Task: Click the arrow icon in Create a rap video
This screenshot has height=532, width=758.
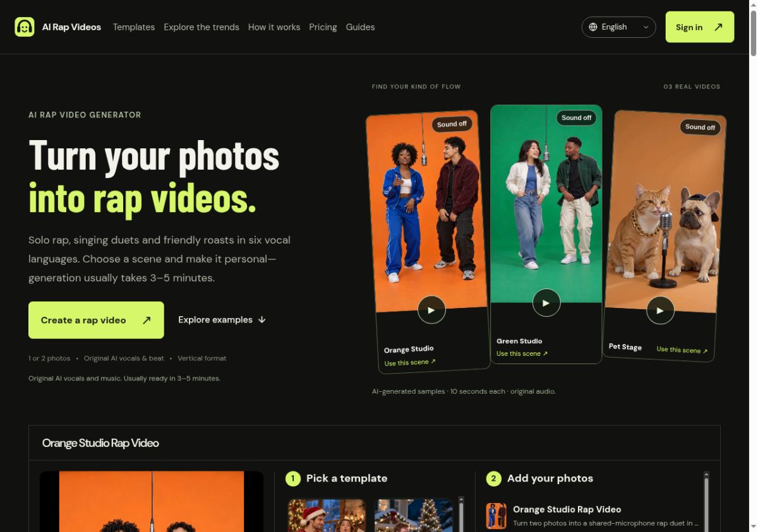Action: 147,320
